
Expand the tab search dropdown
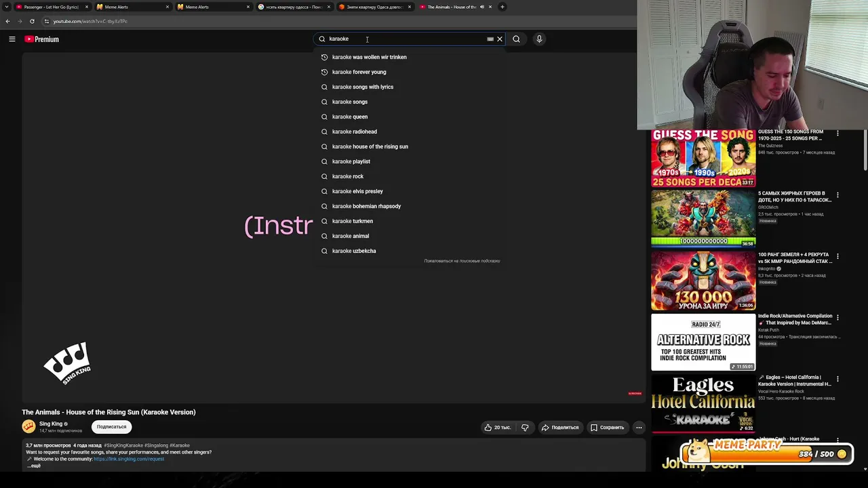click(x=7, y=7)
